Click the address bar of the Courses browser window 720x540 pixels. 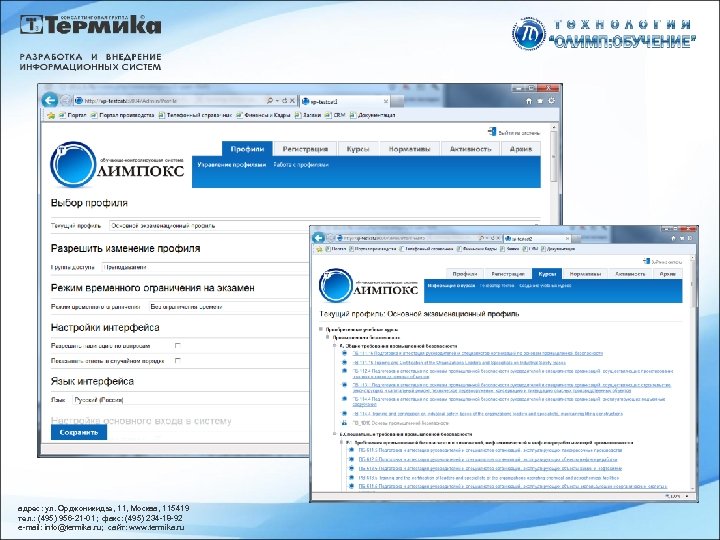click(x=406, y=238)
